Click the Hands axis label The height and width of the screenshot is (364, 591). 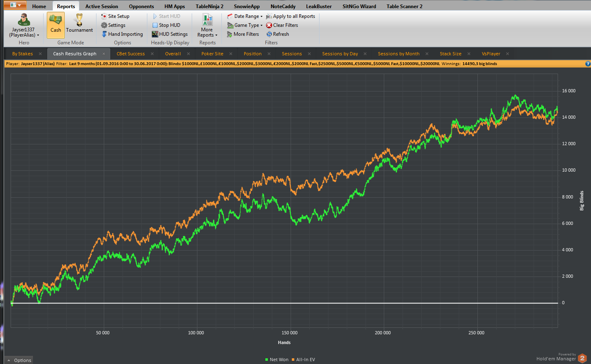284,342
